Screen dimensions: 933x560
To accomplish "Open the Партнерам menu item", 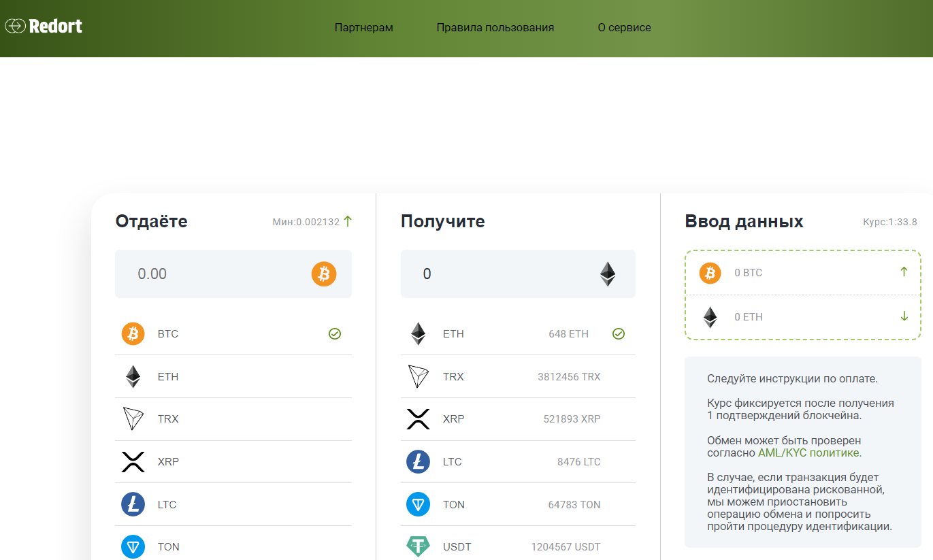I will tap(364, 28).
